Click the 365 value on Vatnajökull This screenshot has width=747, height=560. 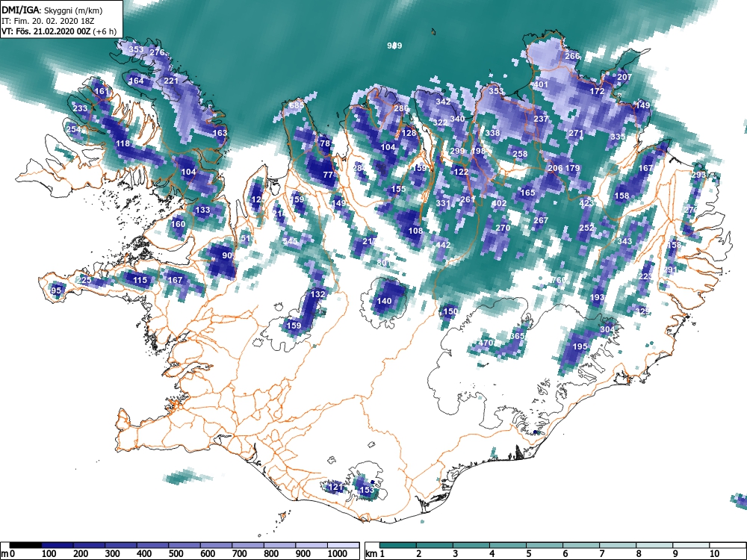[x=517, y=336]
